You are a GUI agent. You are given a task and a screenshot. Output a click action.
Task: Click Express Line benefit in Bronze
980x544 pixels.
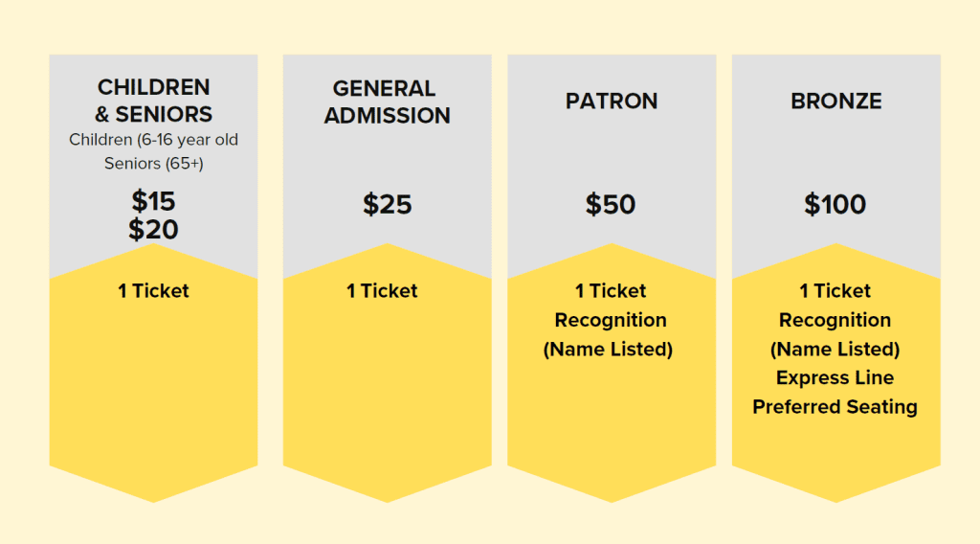(x=835, y=378)
